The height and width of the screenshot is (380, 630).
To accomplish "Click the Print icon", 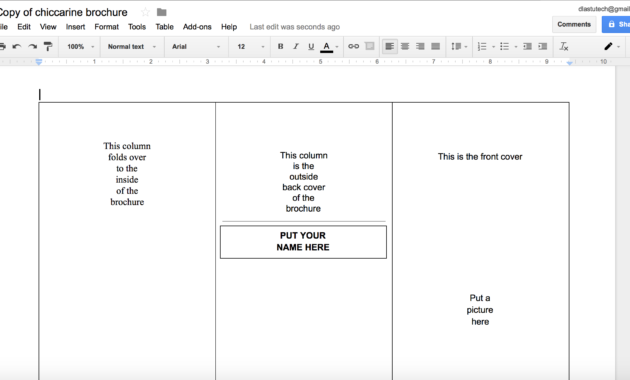I will [x=2, y=47].
